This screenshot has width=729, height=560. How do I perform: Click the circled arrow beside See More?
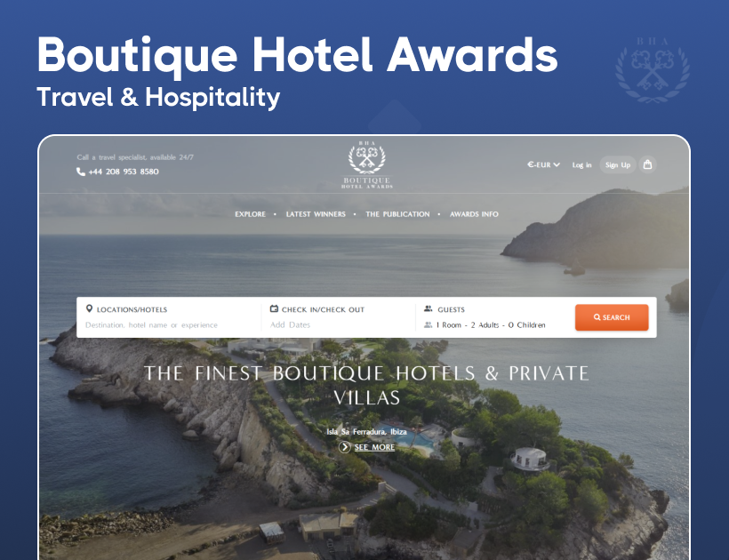(x=345, y=447)
